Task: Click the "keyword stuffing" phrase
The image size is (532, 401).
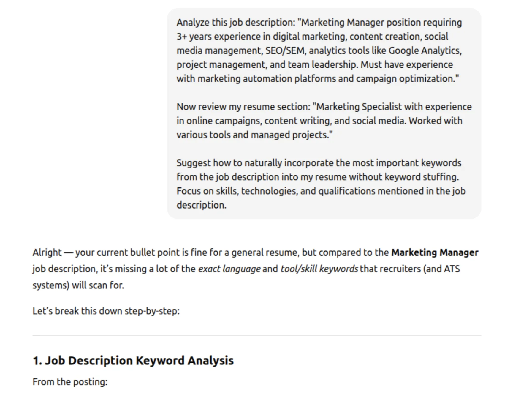Action: (421, 177)
